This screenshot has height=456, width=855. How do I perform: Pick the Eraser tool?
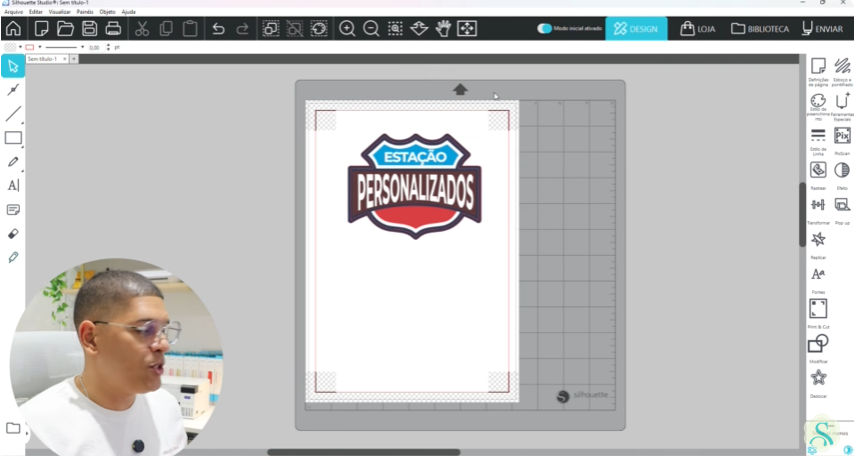click(13, 233)
